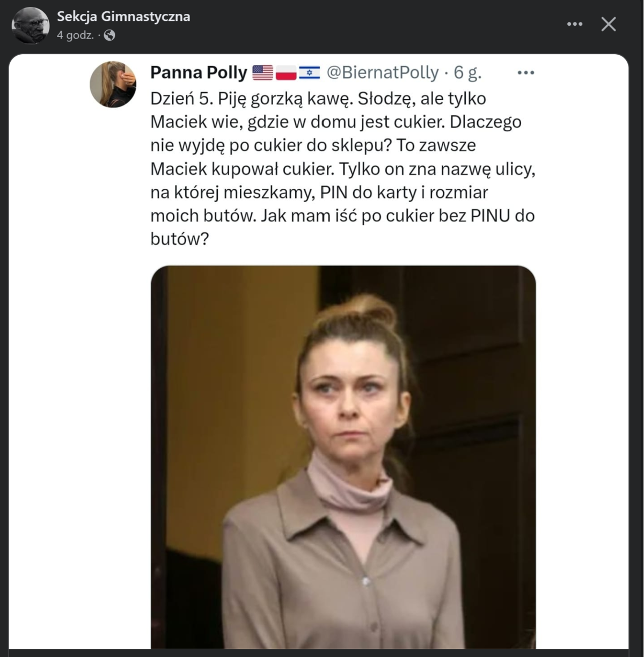The height and width of the screenshot is (657, 644).
Task: Click the Israeli flag emoji
Action: [310, 72]
